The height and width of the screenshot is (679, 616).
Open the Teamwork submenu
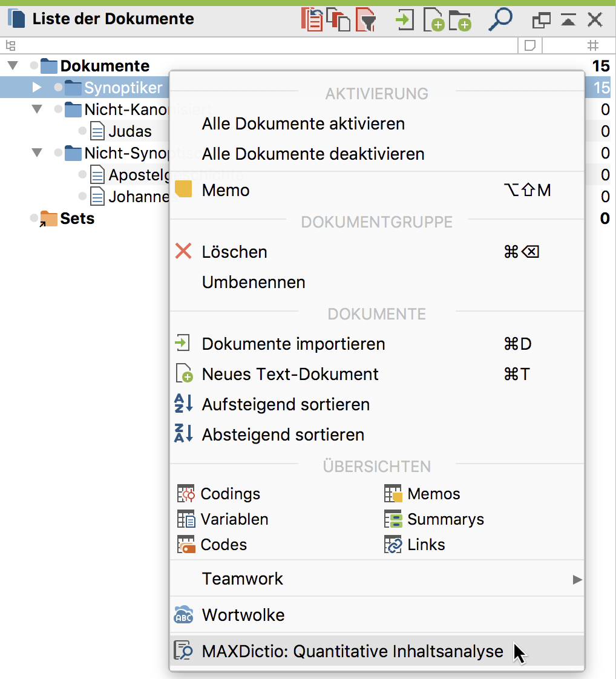click(376, 579)
